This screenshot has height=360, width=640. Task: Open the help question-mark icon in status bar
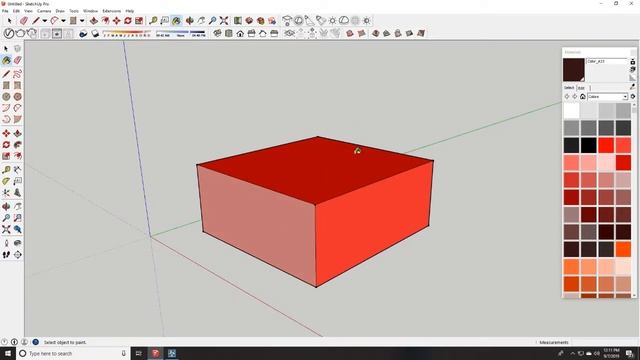(x=36, y=342)
